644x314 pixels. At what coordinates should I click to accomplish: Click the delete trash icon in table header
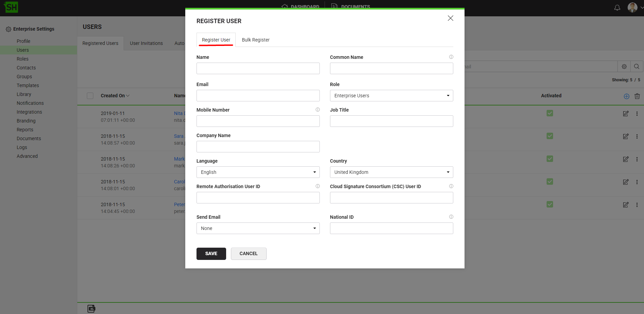click(637, 96)
